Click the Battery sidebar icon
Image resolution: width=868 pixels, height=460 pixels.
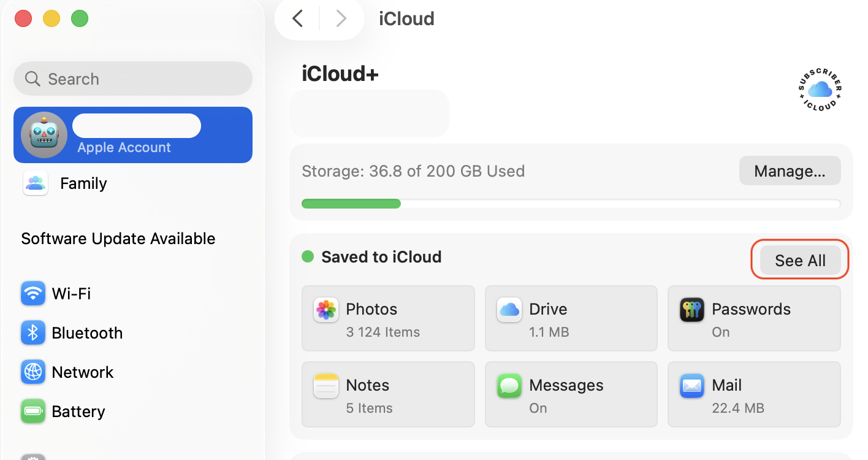click(x=33, y=411)
